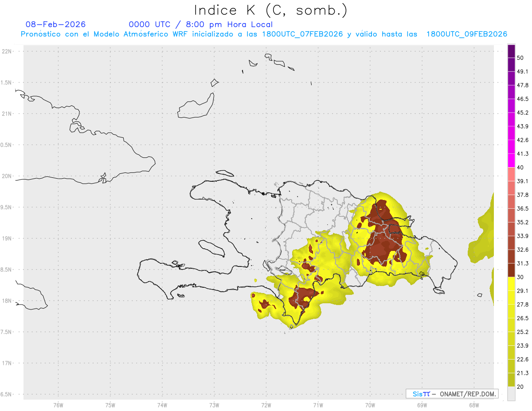532x411 pixels.
Task: Click the salmon colorbar segment between 39.1 and 40
Action: point(511,174)
